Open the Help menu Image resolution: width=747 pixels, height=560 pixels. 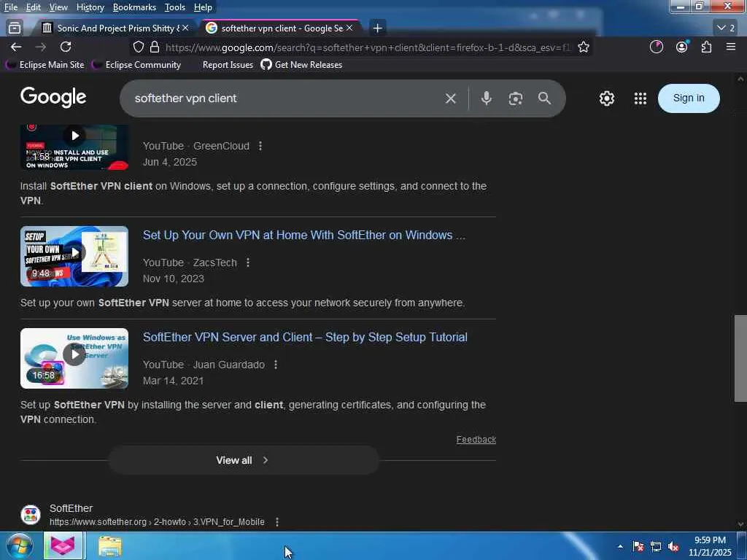203,7
